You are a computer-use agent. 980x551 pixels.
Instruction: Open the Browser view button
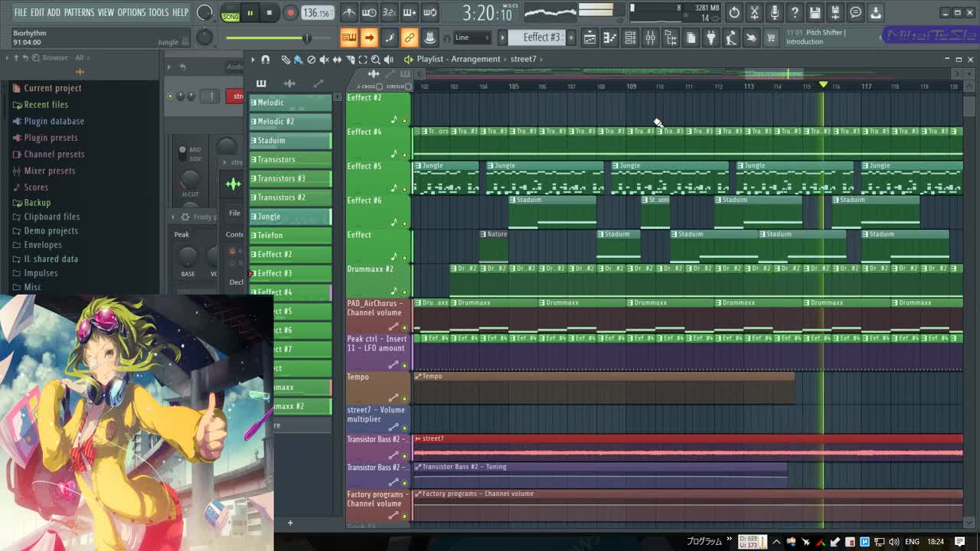[x=671, y=37]
